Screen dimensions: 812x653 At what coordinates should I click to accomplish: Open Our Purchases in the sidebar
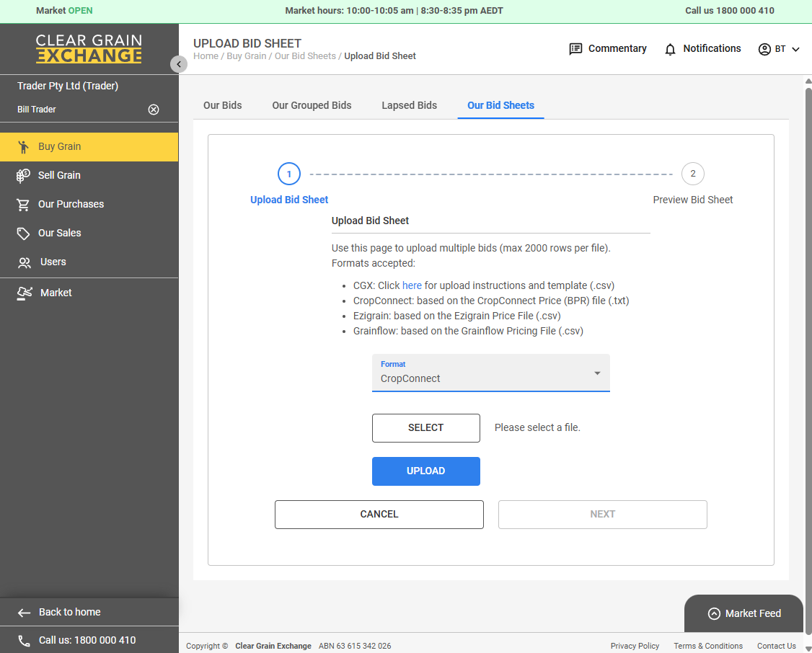pos(89,205)
